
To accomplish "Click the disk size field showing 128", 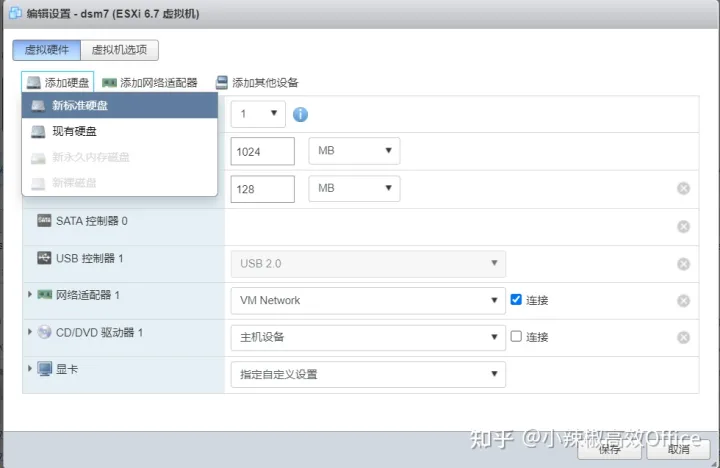I will [x=263, y=189].
